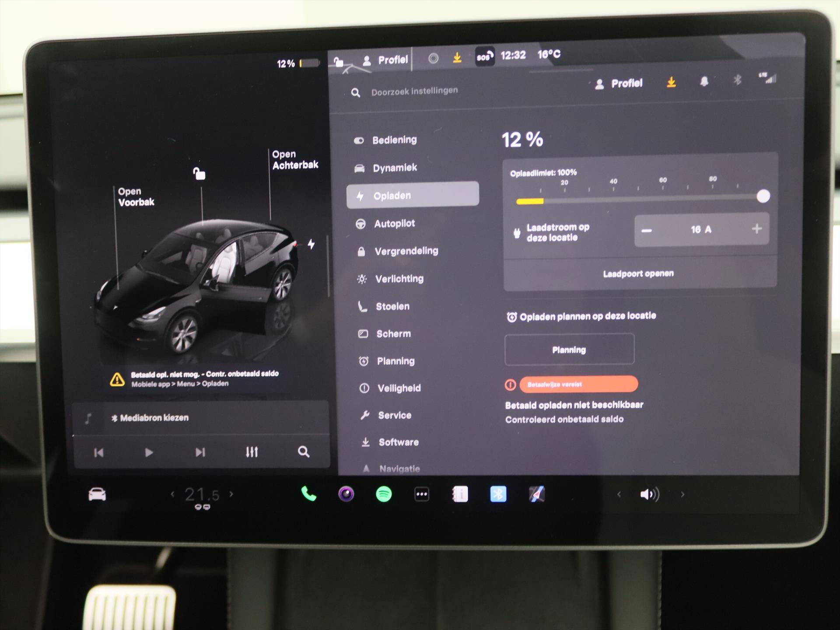Image resolution: width=840 pixels, height=630 pixels.
Task: Decrease charging current with minus button
Action: click(647, 230)
